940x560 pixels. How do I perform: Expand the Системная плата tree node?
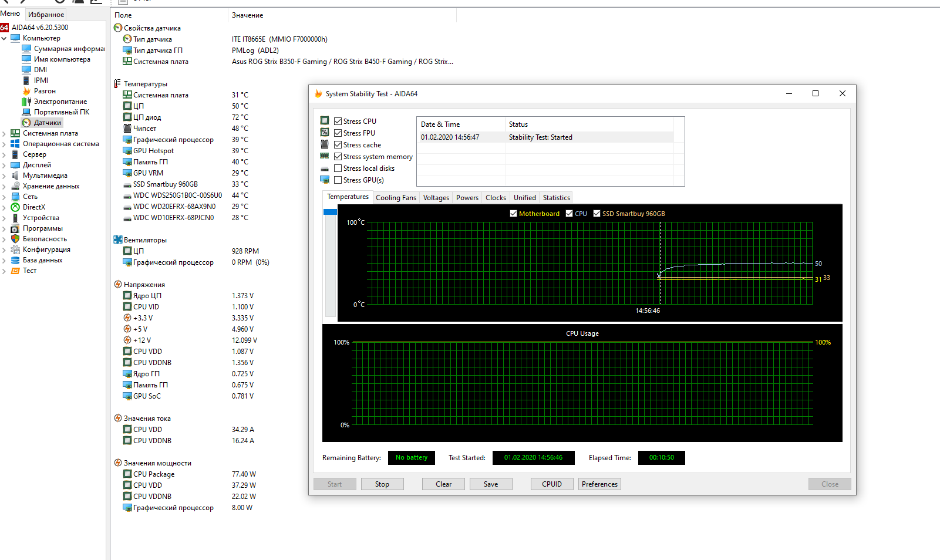point(4,133)
